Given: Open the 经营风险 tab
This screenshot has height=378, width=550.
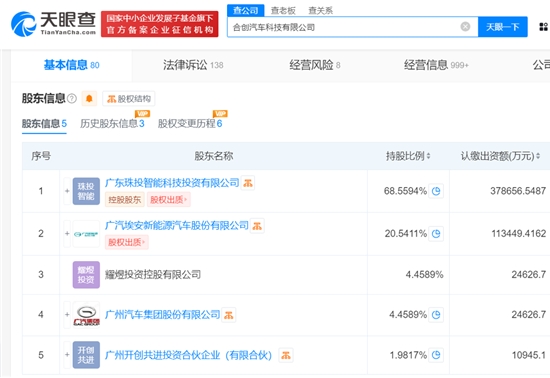Looking at the screenshot, I should coord(315,65).
